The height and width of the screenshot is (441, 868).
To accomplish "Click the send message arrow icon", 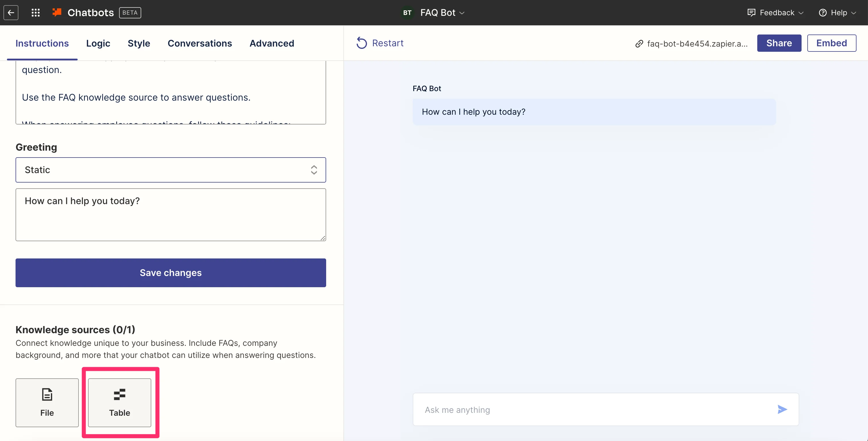I will [782, 409].
